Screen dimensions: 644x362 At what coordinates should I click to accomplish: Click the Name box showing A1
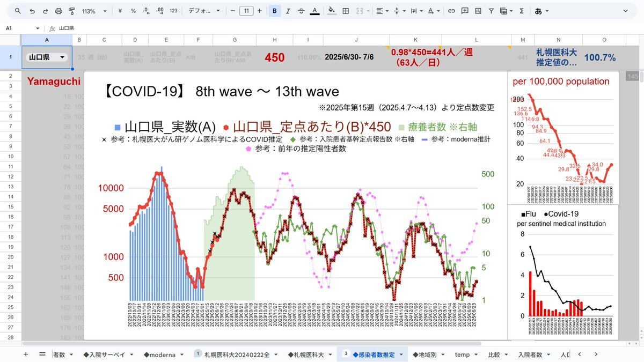click(23, 28)
